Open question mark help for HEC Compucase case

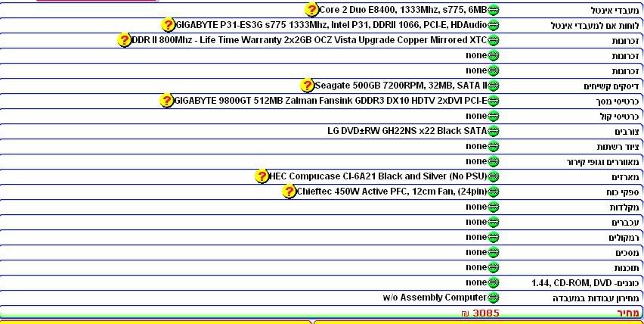[x=262, y=176]
